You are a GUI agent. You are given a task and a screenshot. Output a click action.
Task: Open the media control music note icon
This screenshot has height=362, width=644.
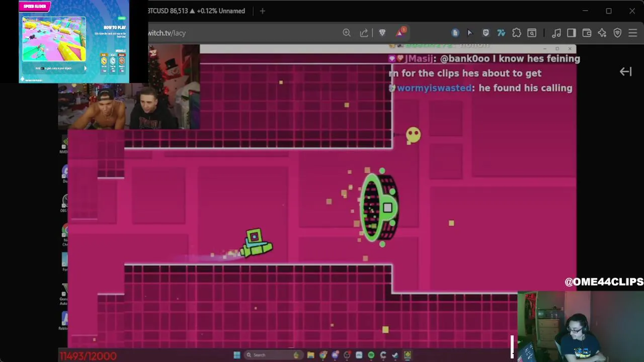(x=556, y=33)
